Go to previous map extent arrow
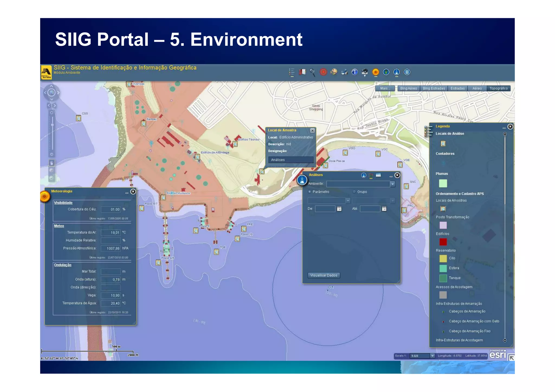555x392 pixels. (49, 105)
